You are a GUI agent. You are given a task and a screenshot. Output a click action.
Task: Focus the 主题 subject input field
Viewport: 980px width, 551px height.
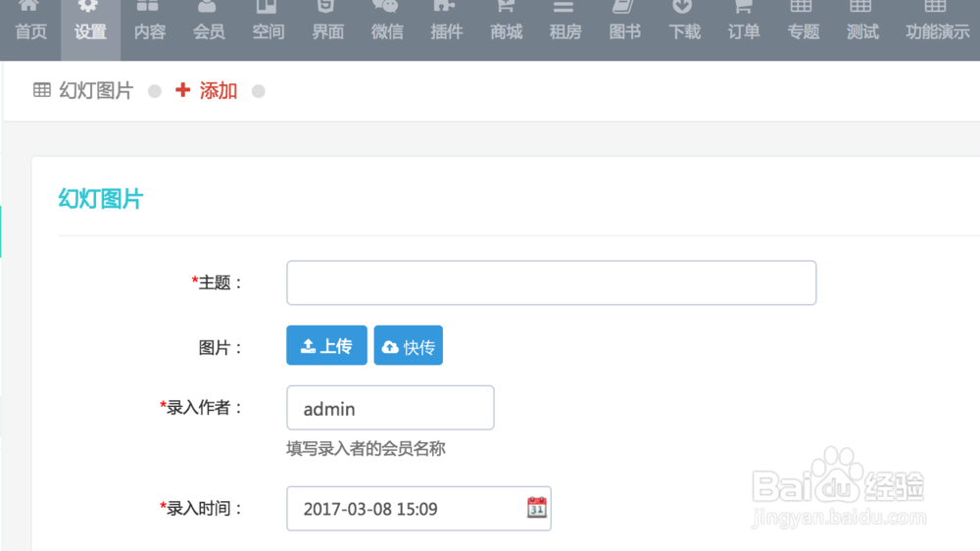tap(551, 282)
